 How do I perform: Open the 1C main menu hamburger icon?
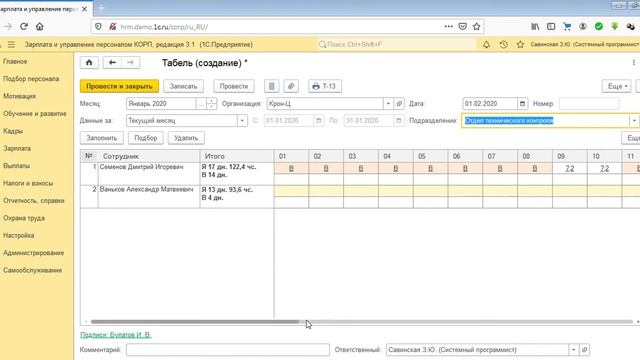(x=11, y=44)
